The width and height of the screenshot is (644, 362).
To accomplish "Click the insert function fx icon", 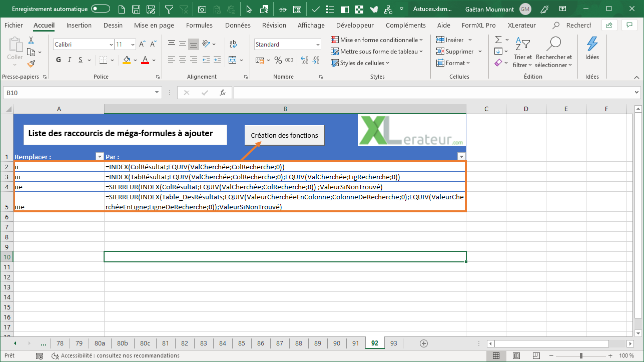I will (222, 93).
